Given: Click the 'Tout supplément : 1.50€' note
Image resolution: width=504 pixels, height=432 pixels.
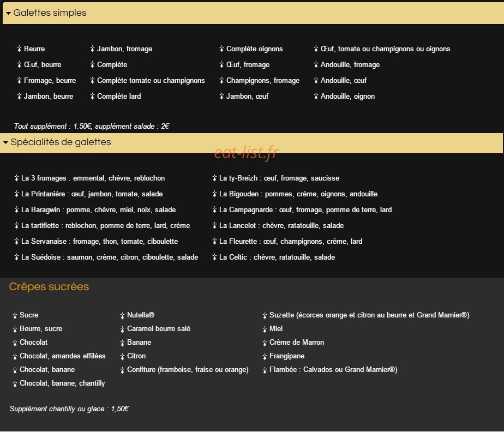Looking at the screenshot, I should point(91,126).
